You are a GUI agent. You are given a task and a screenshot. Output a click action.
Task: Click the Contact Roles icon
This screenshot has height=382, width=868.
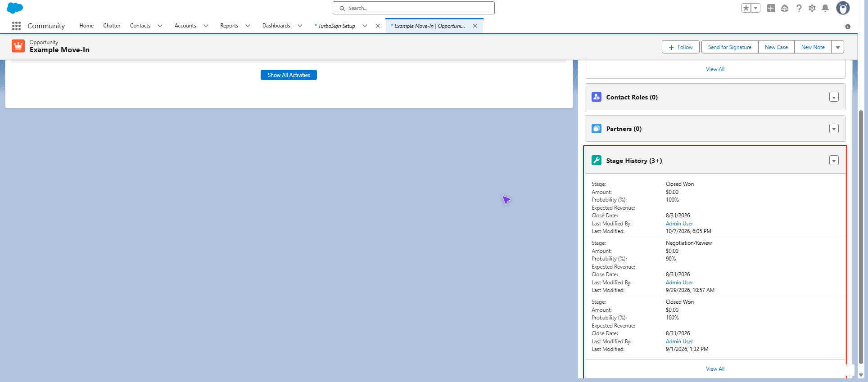click(x=597, y=97)
